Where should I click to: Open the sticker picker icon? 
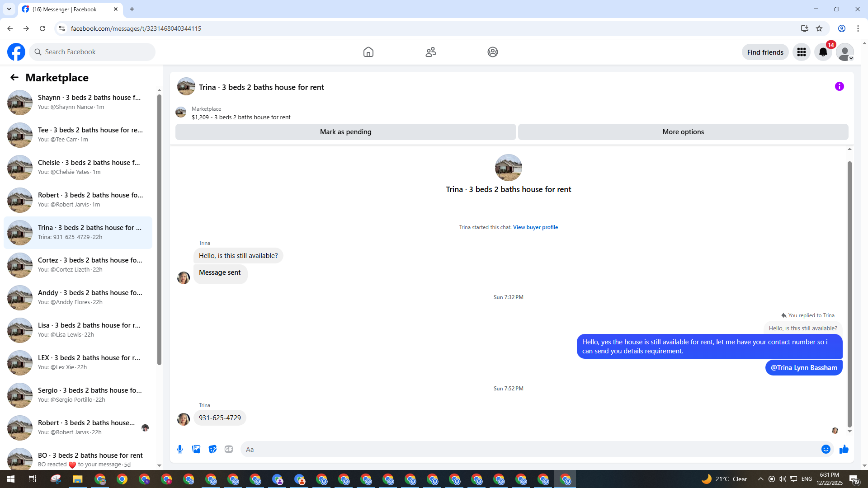[x=212, y=449]
